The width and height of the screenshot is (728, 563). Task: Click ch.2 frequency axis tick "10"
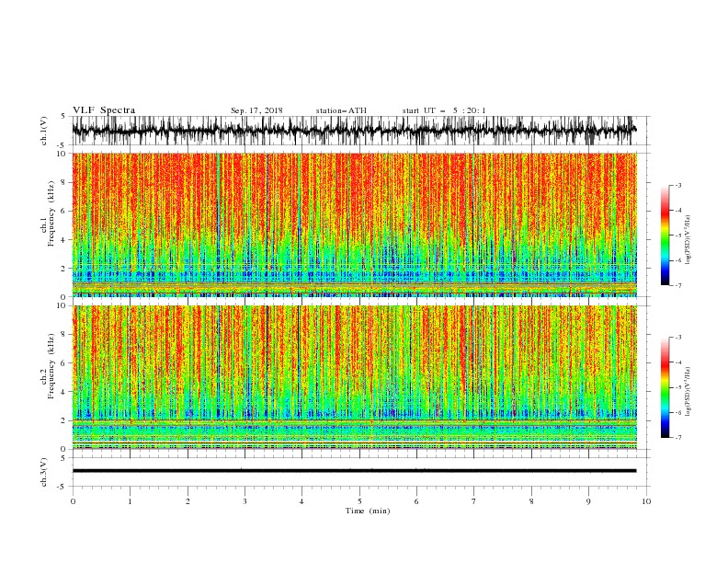(x=62, y=305)
